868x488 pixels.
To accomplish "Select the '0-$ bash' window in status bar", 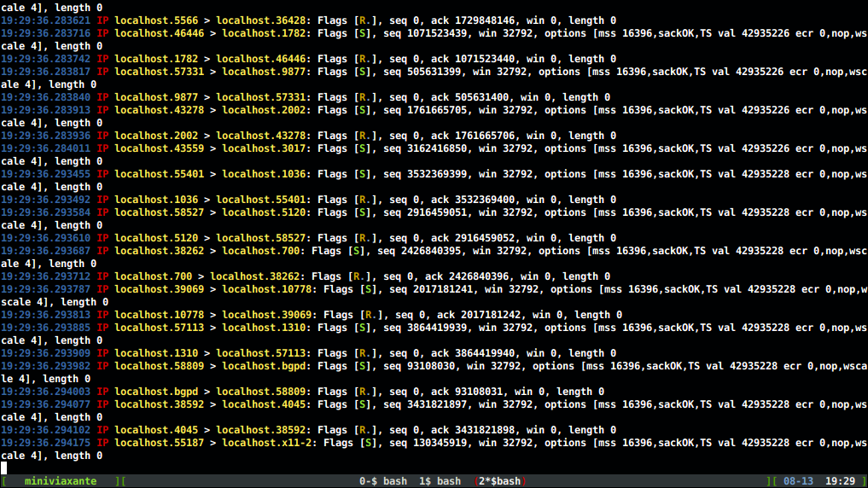I will coord(383,481).
